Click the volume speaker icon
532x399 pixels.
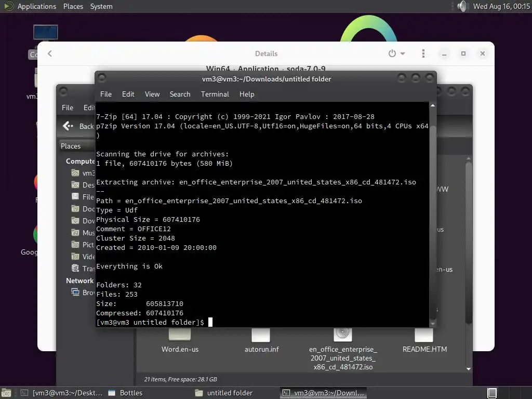pos(462,6)
